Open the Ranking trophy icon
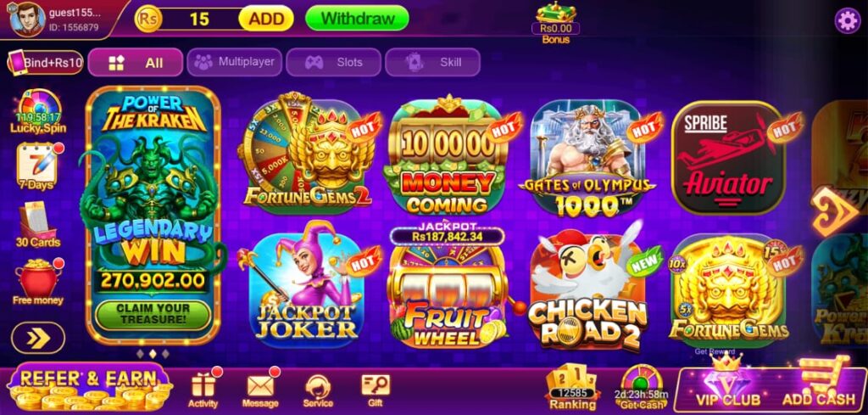The height and width of the screenshot is (415, 868). (572, 387)
